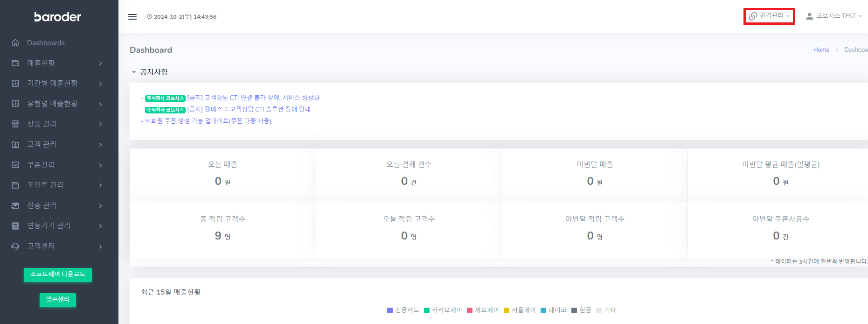Image resolution: width=868 pixels, height=324 pixels.
Task: Open the 원격관리 dropdown
Action: 769,16
